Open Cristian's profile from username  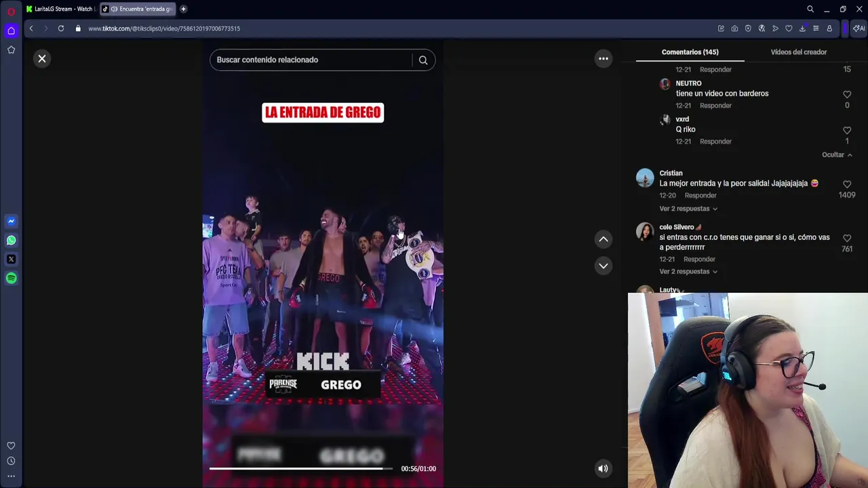[671, 174]
